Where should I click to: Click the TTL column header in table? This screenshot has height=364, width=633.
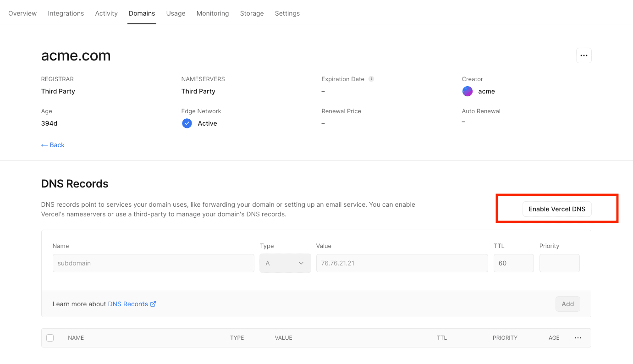(x=442, y=338)
